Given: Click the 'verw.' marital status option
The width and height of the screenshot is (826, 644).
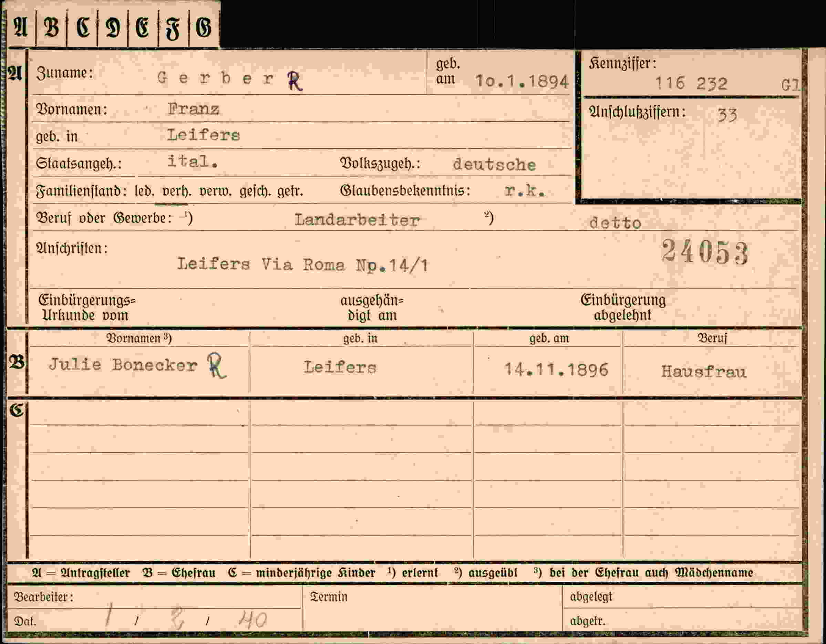Looking at the screenshot, I should (216, 191).
